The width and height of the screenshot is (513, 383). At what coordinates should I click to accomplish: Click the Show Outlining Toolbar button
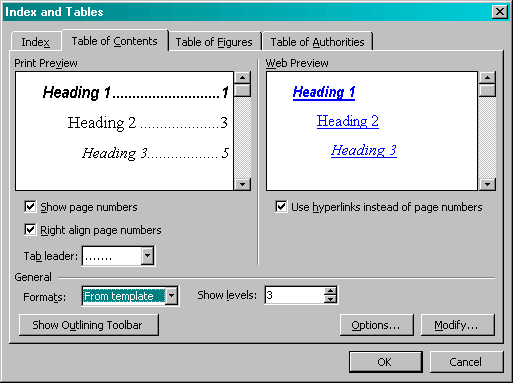point(89,325)
